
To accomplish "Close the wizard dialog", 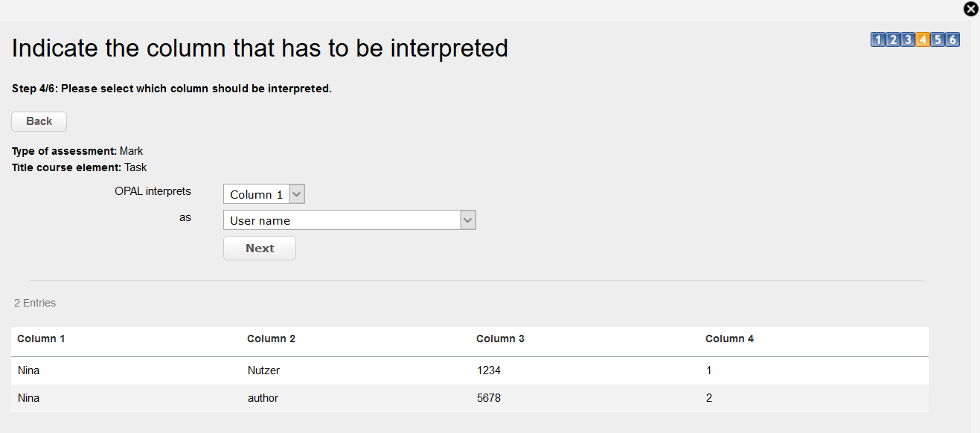I will tap(971, 9).
